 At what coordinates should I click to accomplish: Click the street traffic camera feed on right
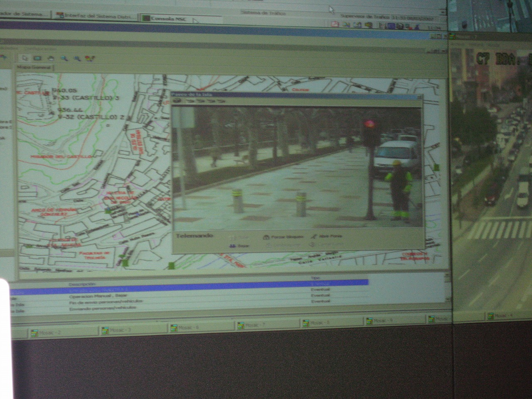(x=491, y=179)
